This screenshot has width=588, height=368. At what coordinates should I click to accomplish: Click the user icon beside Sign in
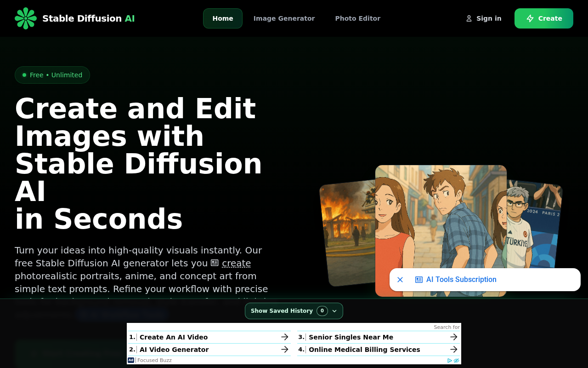[469, 18]
